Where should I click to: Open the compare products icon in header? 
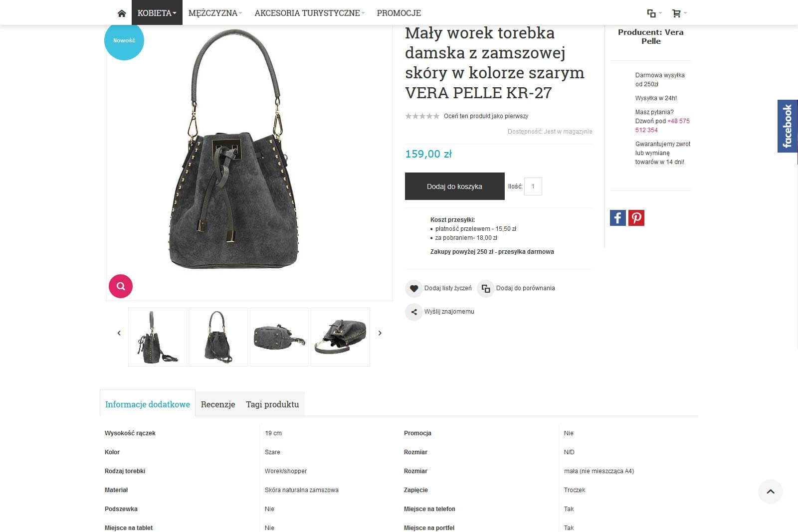[651, 13]
